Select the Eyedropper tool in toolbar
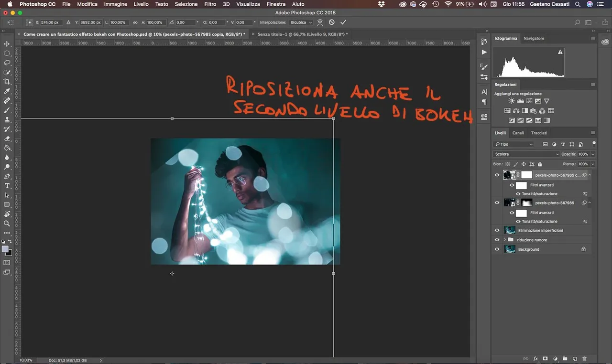The height and width of the screenshot is (364, 612). click(7, 91)
